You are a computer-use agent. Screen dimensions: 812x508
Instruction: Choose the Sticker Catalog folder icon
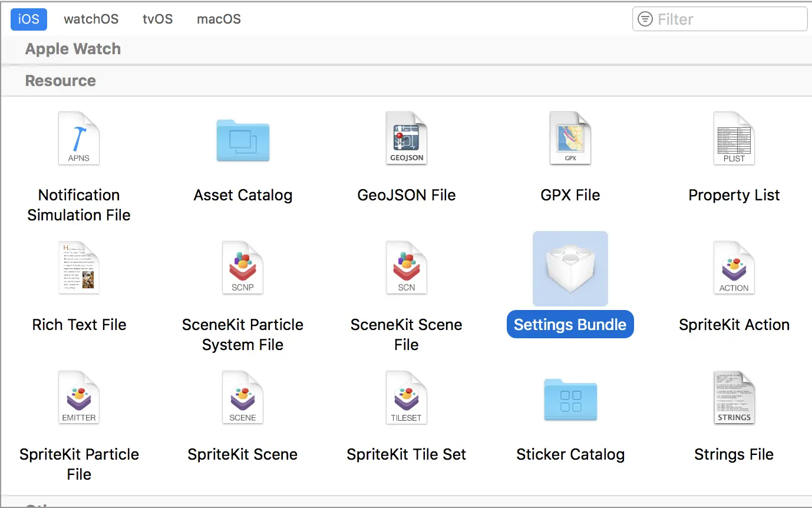[570, 400]
